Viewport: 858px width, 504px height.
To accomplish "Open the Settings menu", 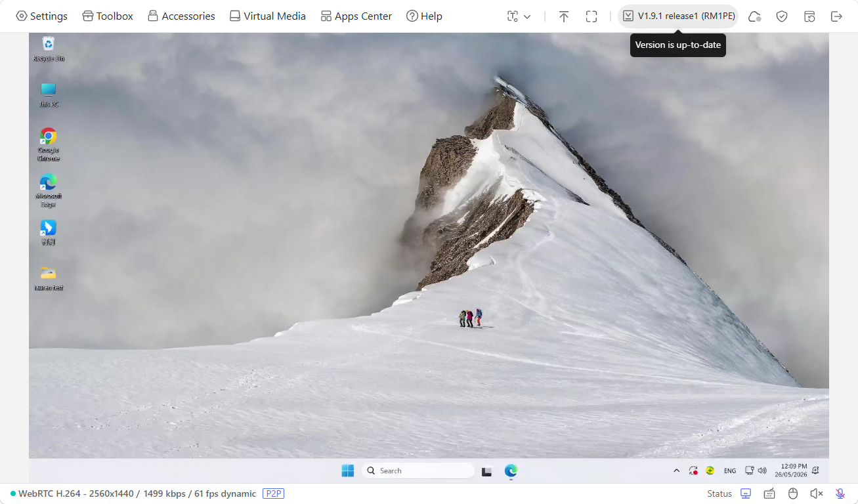I will click(x=41, y=16).
